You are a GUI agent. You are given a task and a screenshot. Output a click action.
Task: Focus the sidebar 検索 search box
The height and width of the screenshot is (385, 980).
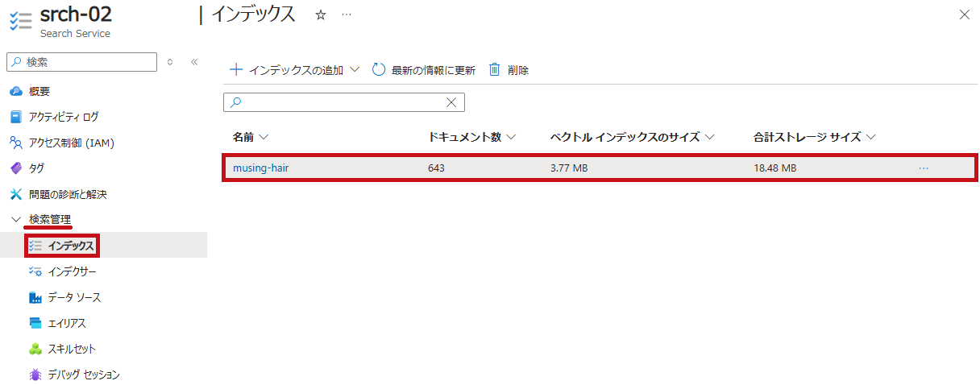point(81,62)
